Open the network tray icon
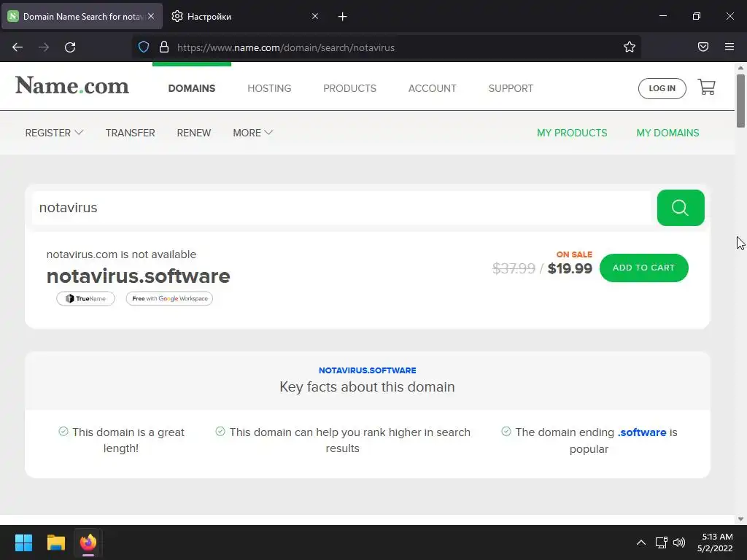 click(661, 542)
